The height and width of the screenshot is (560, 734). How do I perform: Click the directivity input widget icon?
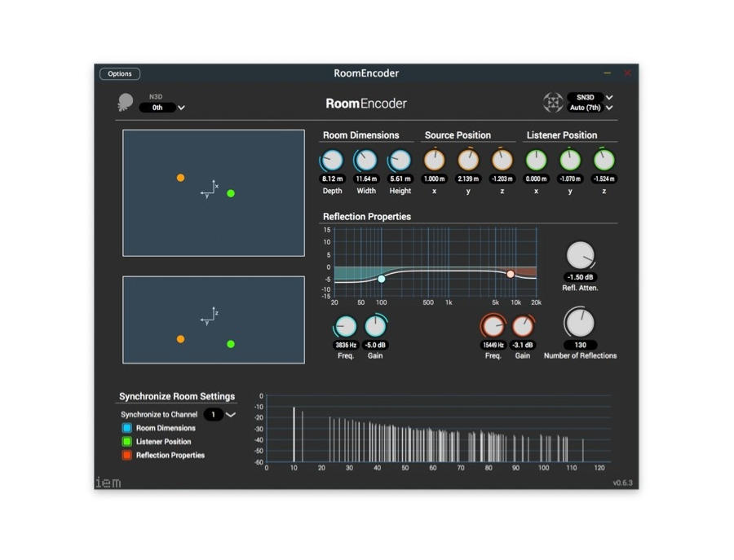(125, 102)
